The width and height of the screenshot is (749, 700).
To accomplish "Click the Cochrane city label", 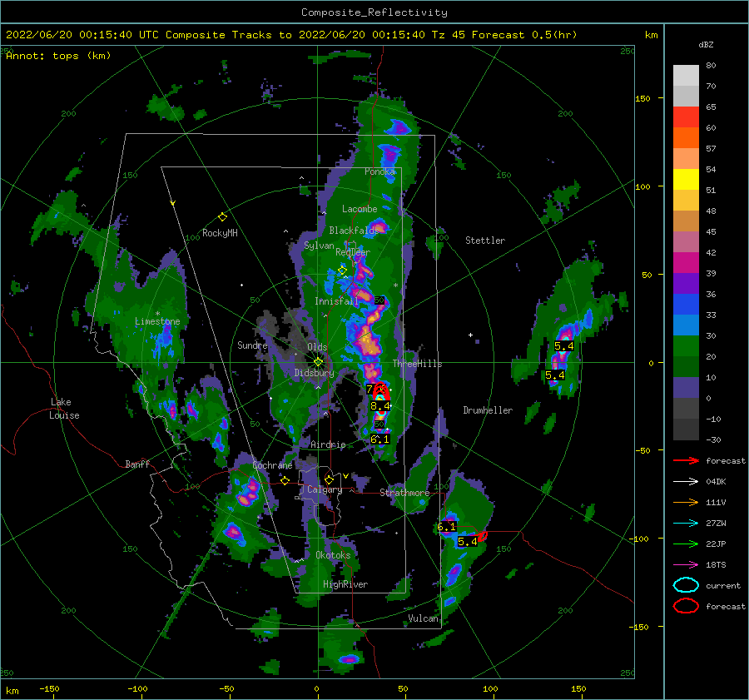I will click(x=272, y=465).
